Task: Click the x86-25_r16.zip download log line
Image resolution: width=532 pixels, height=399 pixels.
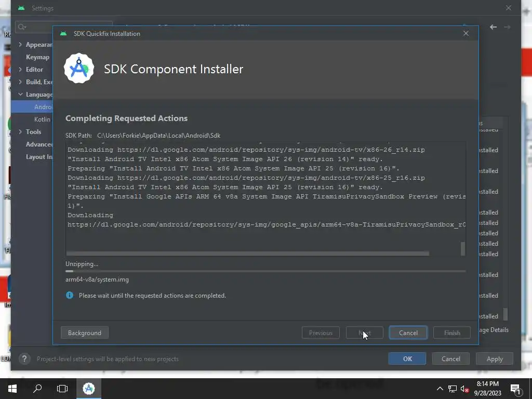Action: pyautogui.click(x=246, y=178)
